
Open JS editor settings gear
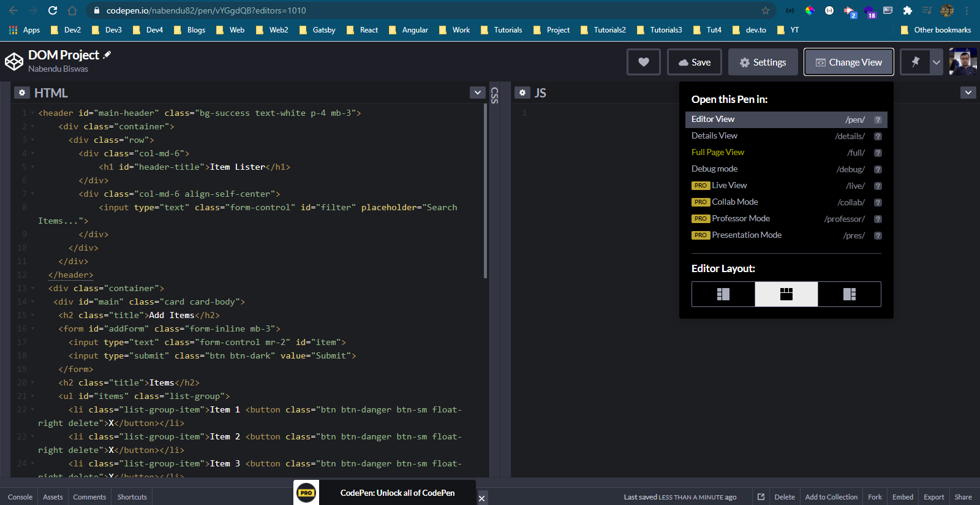(522, 93)
